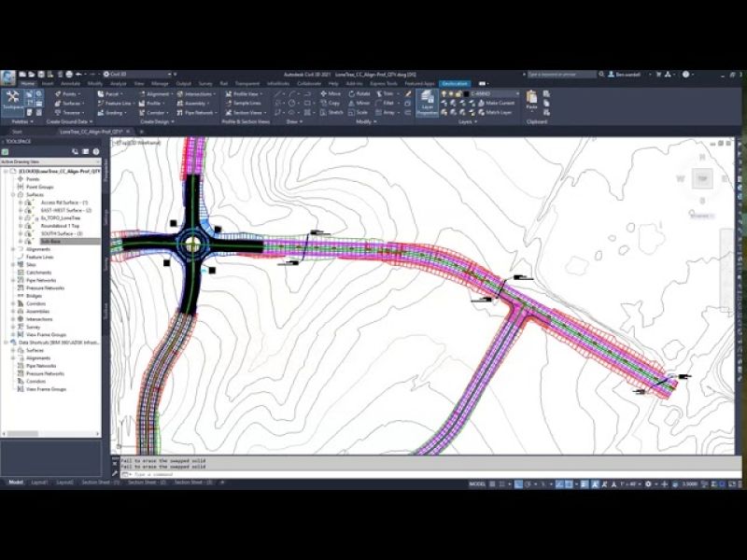This screenshot has height=560, width=747.
Task: Expand the Corridors tree node
Action: click(13, 303)
